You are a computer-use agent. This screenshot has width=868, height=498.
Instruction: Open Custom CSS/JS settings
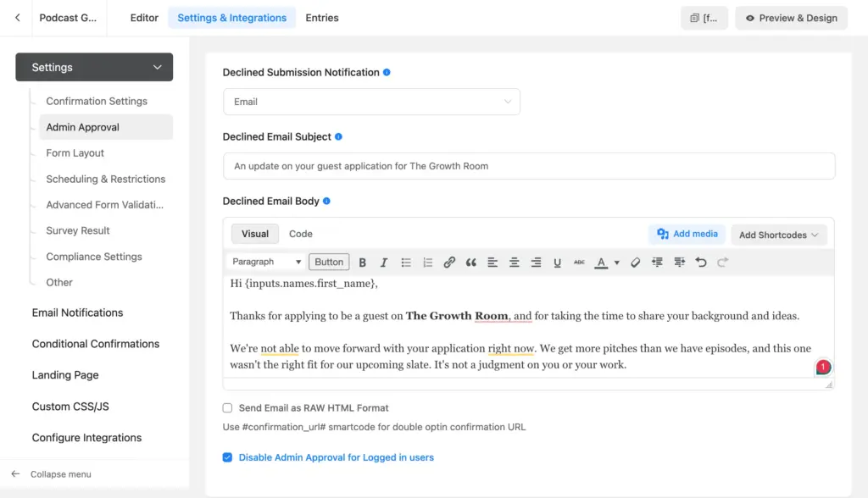coord(70,407)
